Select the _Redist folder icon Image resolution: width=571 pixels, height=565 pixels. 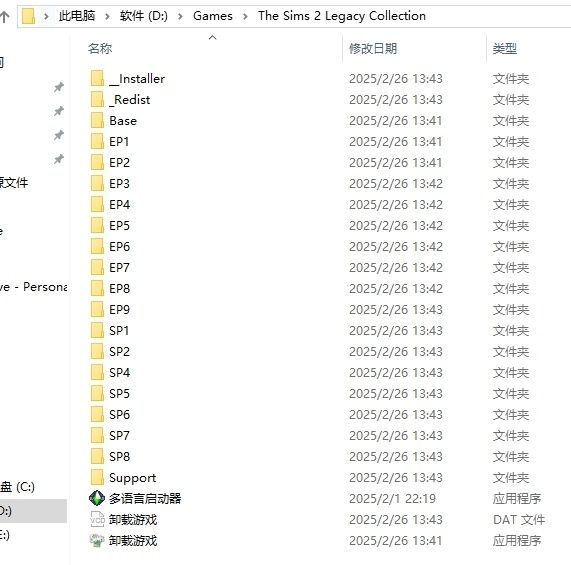97,99
